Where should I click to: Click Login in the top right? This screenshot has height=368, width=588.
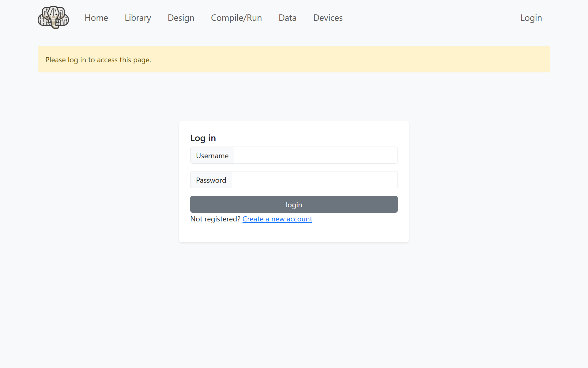click(531, 18)
